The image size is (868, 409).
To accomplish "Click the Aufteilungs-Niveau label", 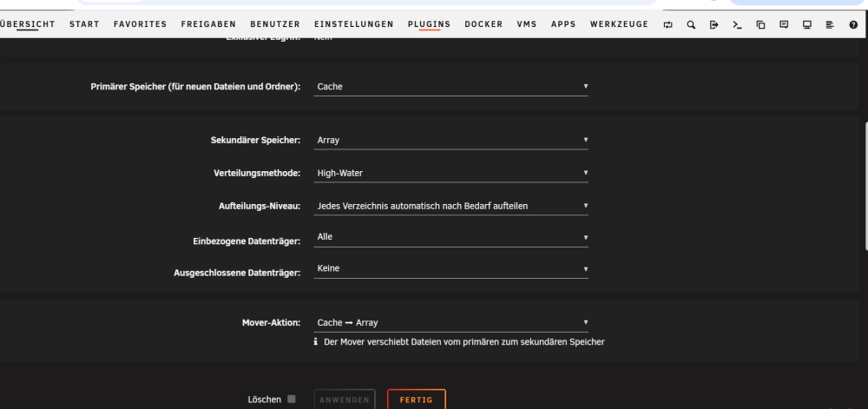I will tap(260, 206).
